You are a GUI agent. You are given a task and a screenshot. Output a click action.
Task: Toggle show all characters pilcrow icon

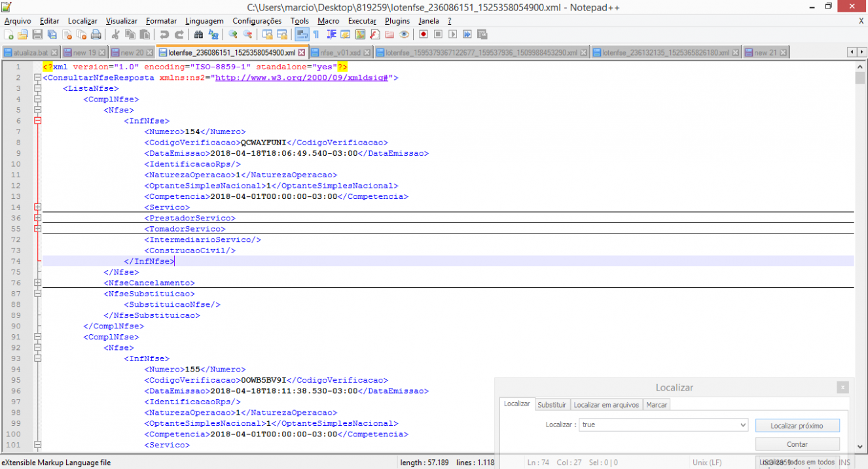(x=316, y=34)
